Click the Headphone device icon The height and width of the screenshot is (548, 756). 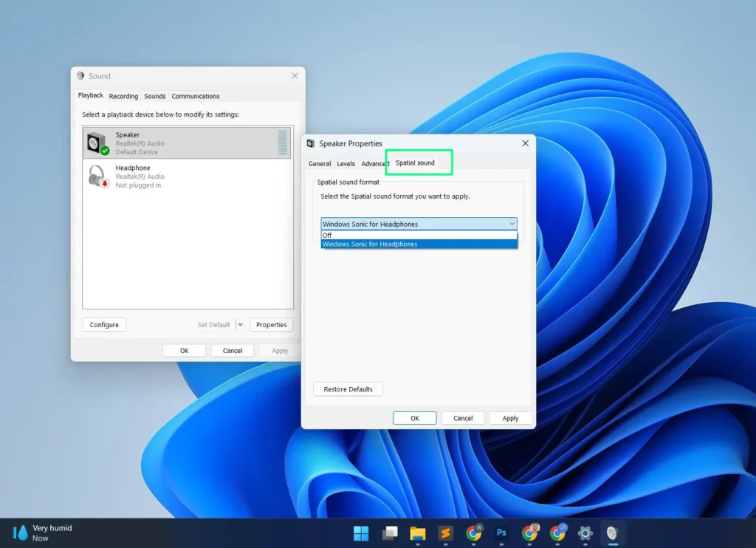click(98, 176)
